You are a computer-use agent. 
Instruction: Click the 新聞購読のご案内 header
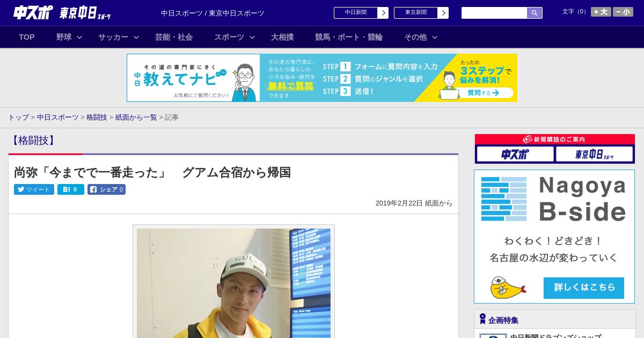555,139
